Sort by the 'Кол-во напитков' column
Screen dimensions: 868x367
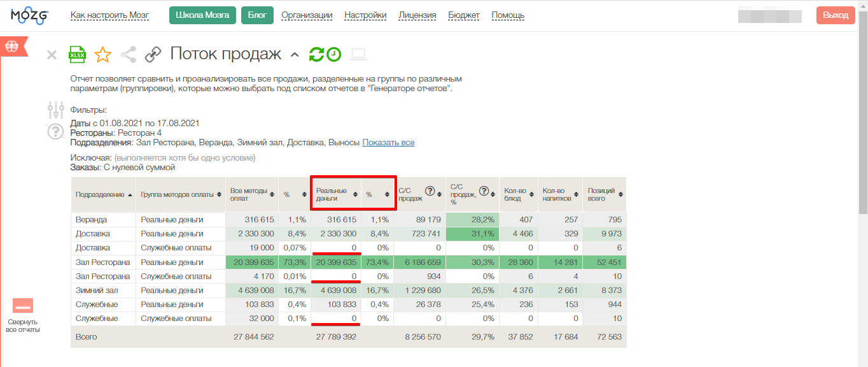tap(559, 194)
